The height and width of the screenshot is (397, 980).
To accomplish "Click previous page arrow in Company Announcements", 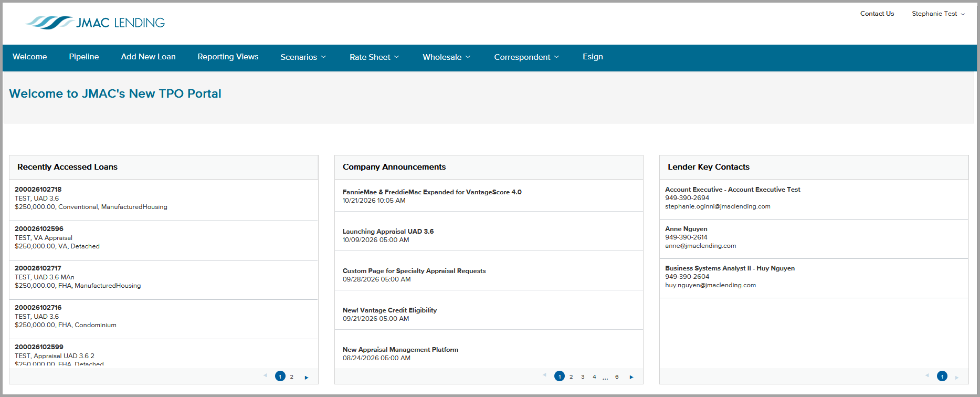I will tap(544, 375).
